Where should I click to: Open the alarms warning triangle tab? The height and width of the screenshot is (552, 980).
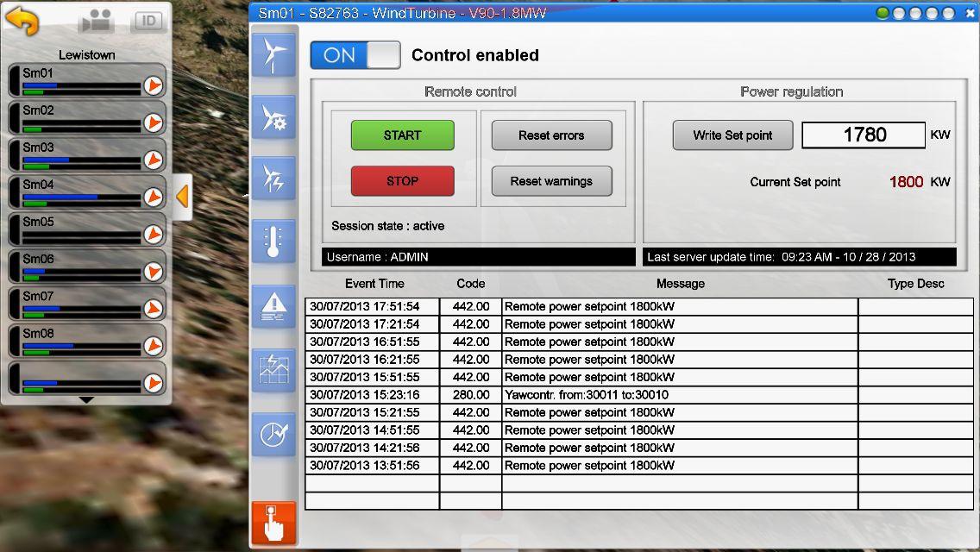tap(273, 306)
